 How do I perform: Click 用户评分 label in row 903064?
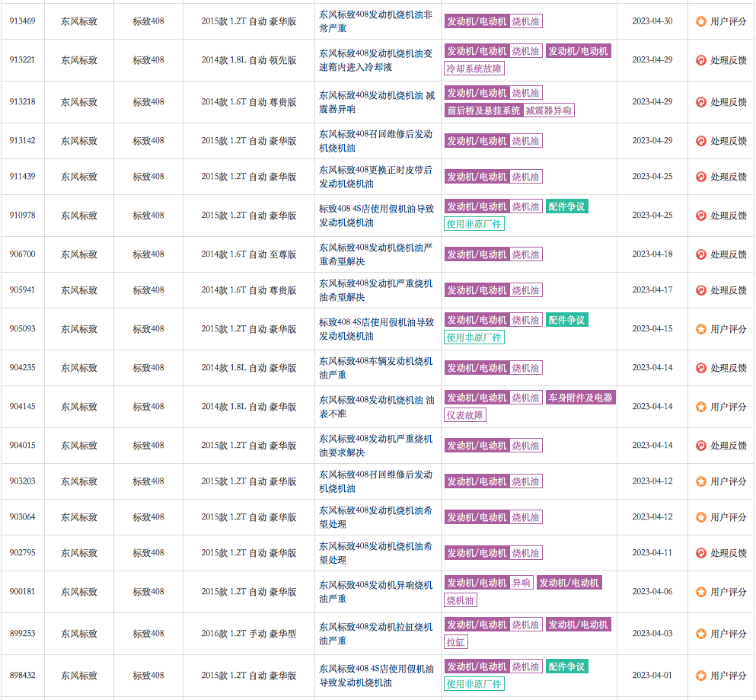[x=728, y=517]
